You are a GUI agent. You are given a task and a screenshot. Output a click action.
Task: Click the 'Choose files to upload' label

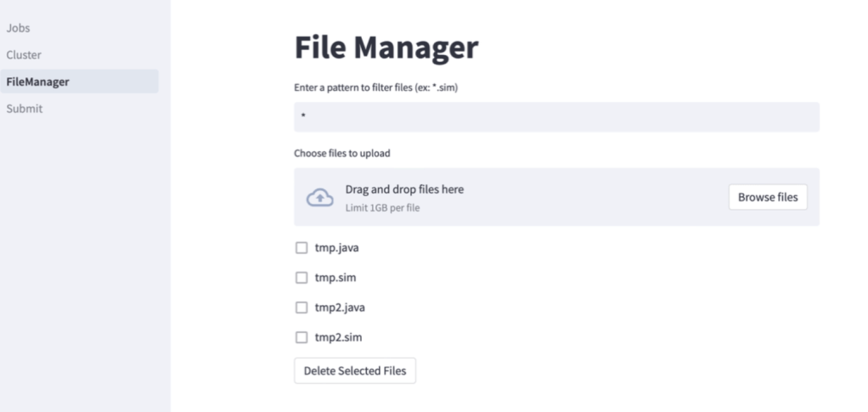pos(341,154)
